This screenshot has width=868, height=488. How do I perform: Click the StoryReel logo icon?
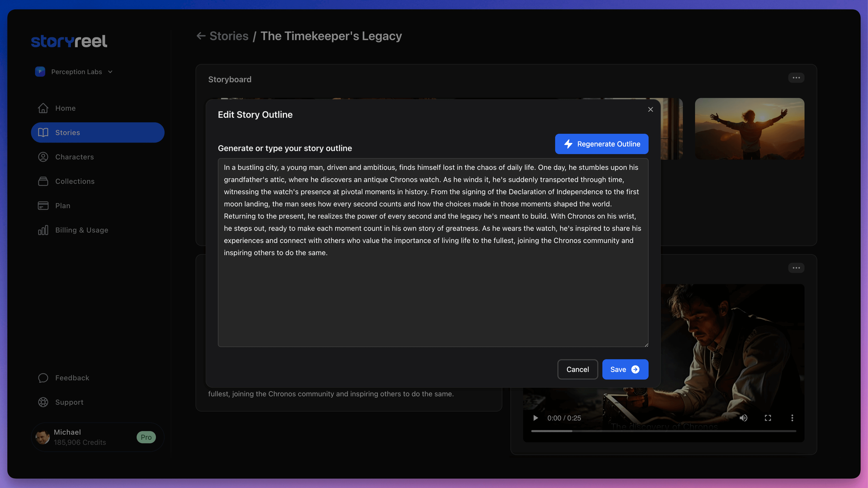pos(69,41)
